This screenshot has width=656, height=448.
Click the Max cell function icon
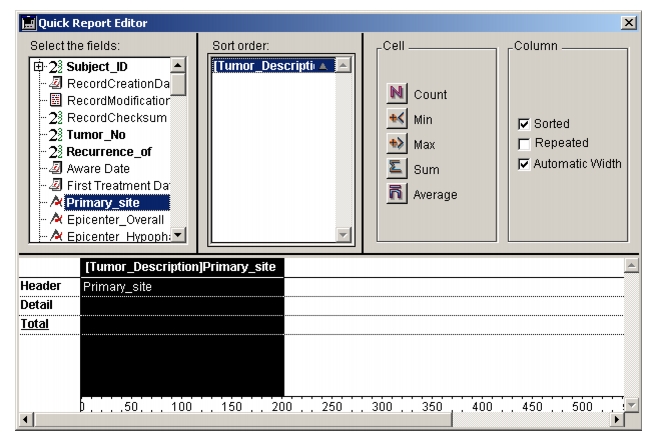pyautogui.click(x=396, y=145)
